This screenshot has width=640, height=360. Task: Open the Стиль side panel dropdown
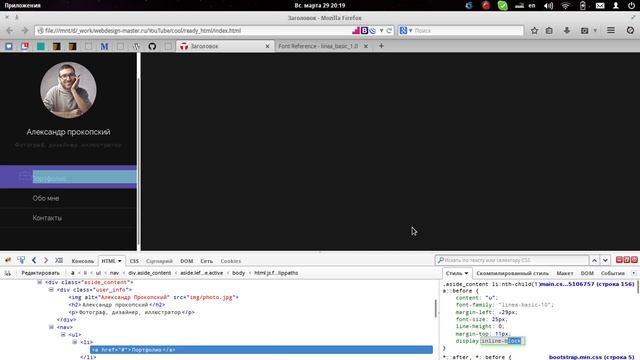coord(466,273)
